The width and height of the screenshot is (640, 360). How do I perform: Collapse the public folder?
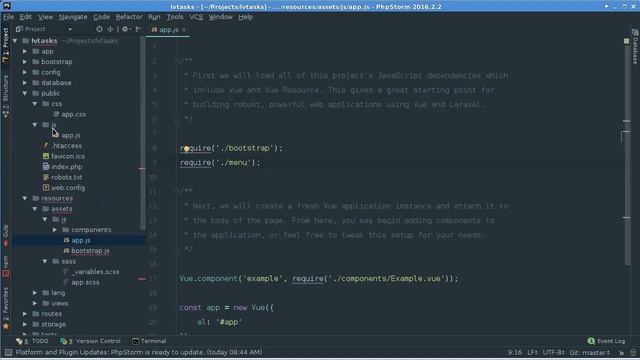tap(25, 93)
